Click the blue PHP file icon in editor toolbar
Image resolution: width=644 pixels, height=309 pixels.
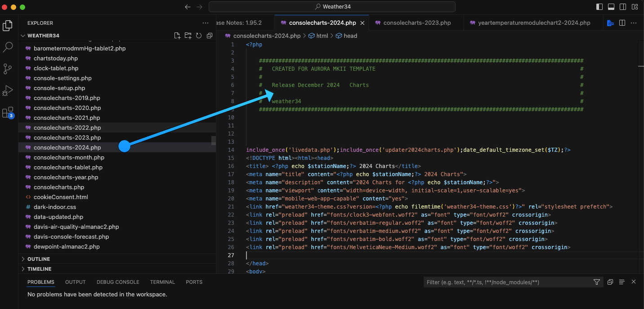pyautogui.click(x=610, y=23)
